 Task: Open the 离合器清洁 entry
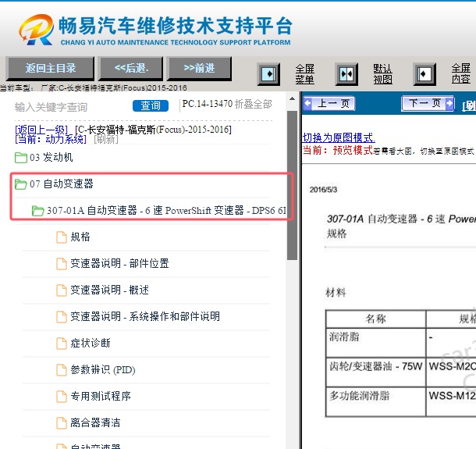pyautogui.click(x=95, y=422)
